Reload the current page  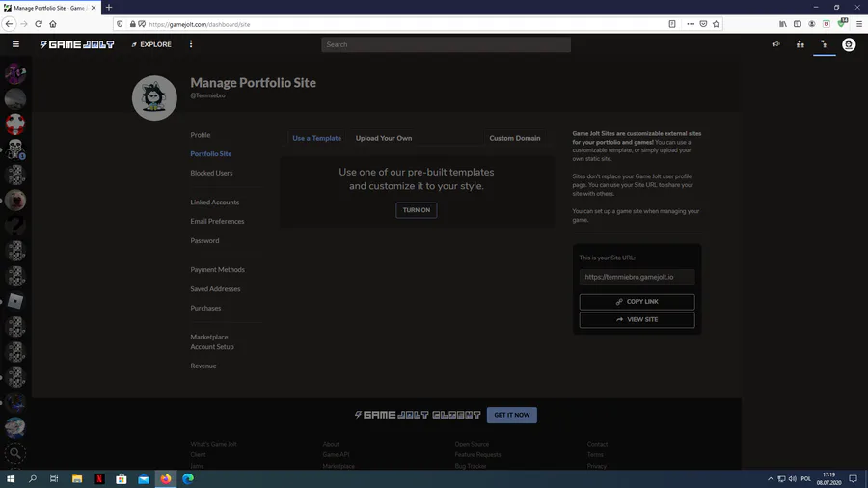[39, 24]
